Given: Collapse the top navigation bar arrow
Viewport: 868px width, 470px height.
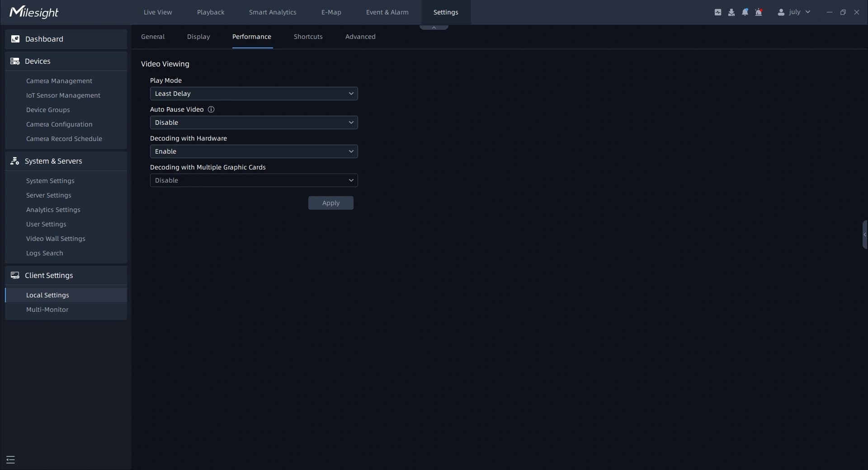Looking at the screenshot, I should (x=434, y=28).
